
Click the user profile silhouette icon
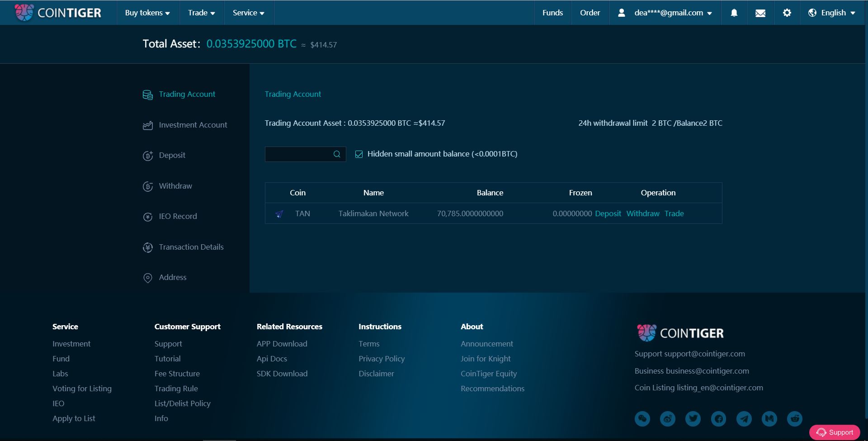coord(622,13)
